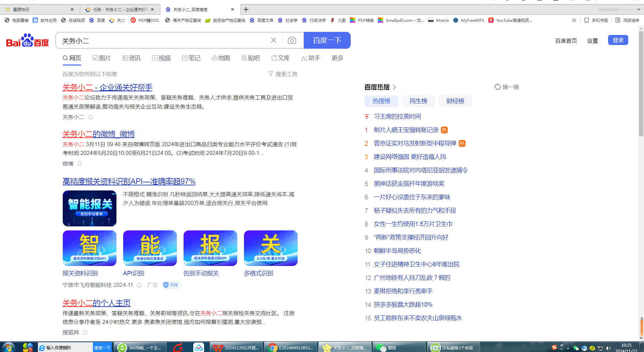This screenshot has height=352, width=644.
Task: Click the 保障 badge icon
Action: pyautogui.click(x=172, y=285)
